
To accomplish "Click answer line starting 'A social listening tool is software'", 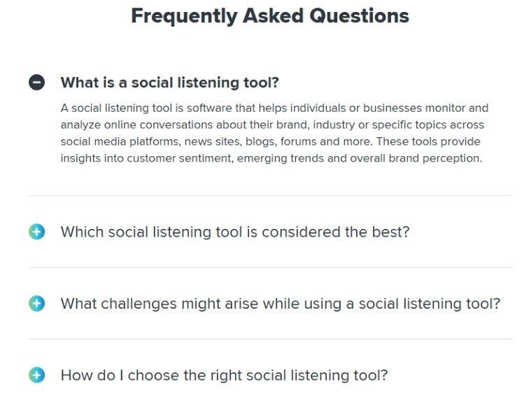I will (x=274, y=108).
